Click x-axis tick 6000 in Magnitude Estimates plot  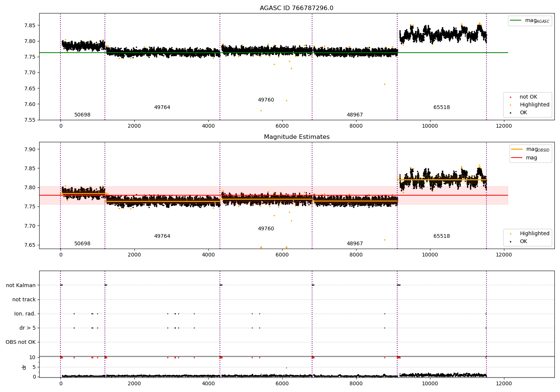click(x=282, y=255)
